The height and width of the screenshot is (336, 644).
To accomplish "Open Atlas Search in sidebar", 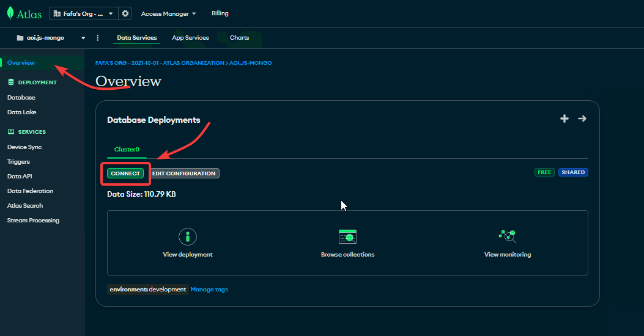I will (25, 205).
